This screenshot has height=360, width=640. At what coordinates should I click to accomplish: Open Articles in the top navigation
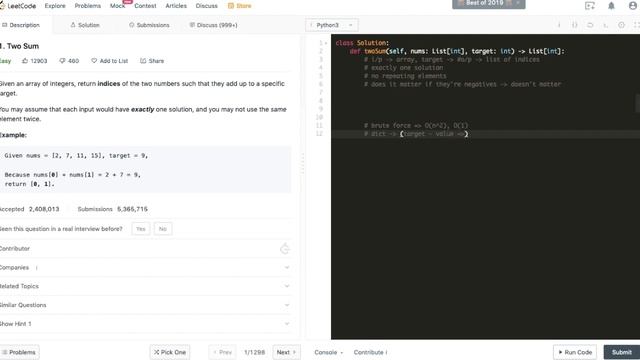tap(176, 6)
